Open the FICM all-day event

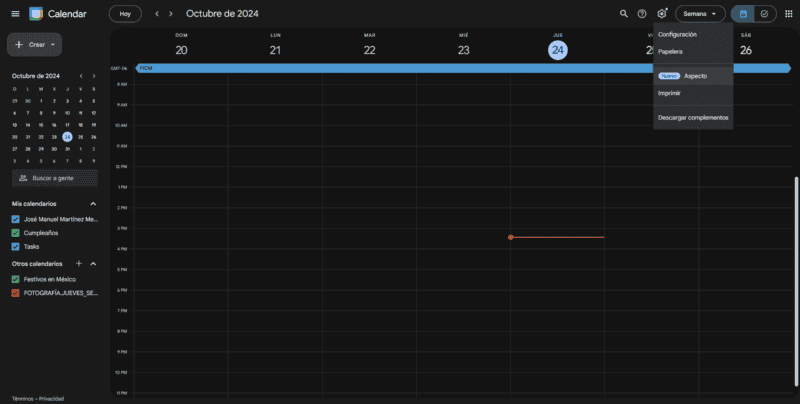pyautogui.click(x=463, y=68)
